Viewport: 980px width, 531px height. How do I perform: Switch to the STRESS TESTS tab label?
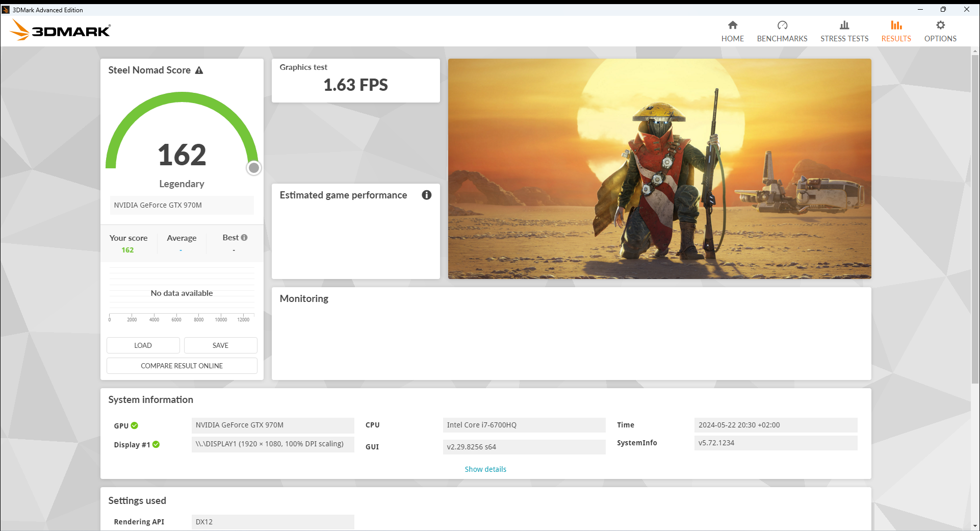844,39
